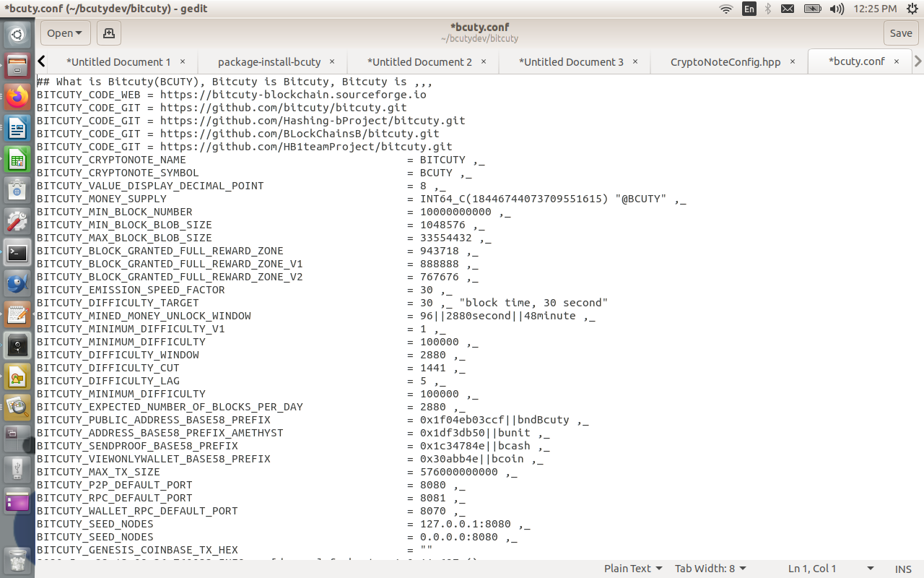Click the BITCUTY_CRYPTONOTE_SYMBOL key

tap(118, 173)
